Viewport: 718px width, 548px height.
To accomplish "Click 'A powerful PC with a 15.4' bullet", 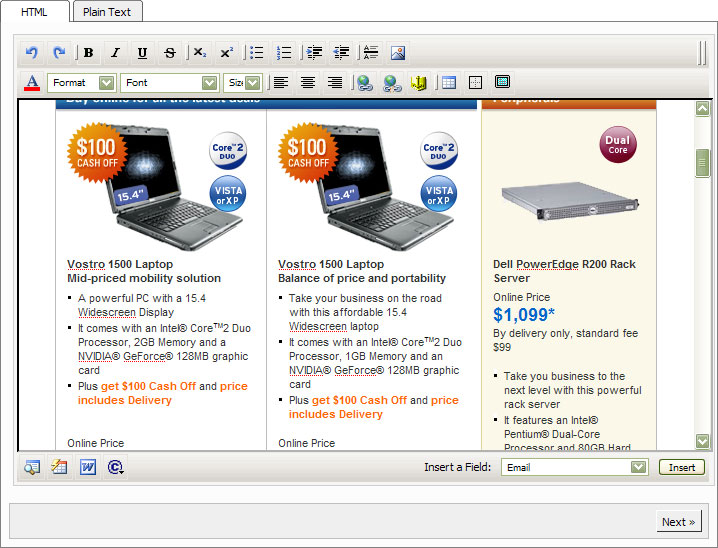I will coord(142,298).
